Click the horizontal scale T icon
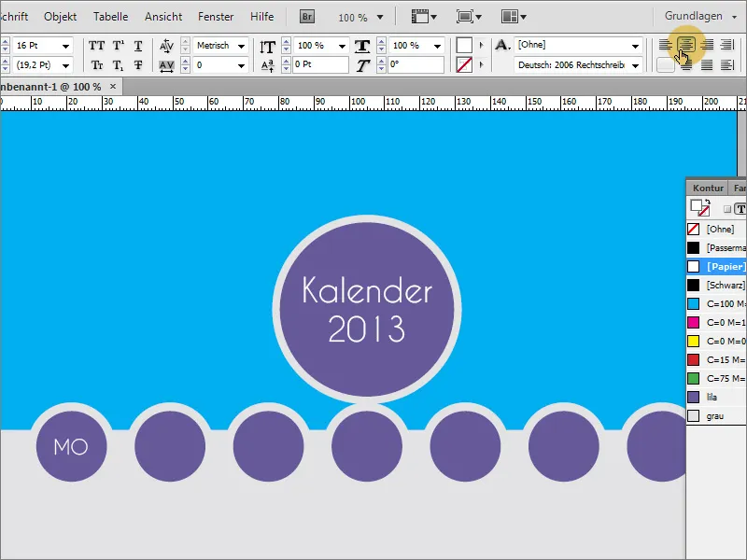 pos(362,46)
